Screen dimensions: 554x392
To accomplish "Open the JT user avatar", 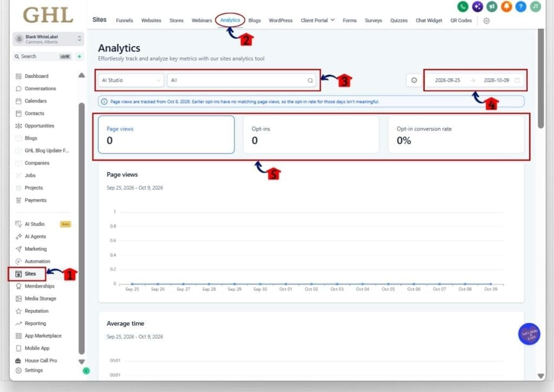I will [536, 6].
